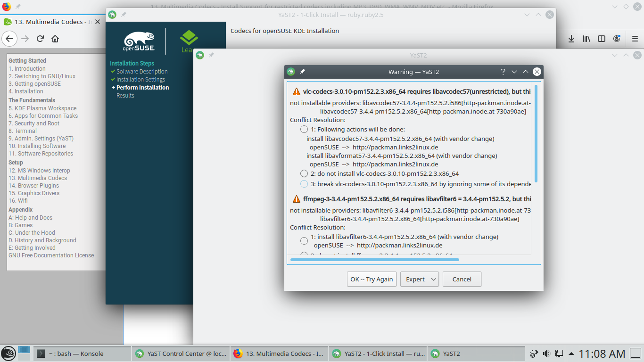Click the horizontal scrollbar of the warning list
Image resolution: width=644 pixels, height=362 pixels.
[375, 259]
